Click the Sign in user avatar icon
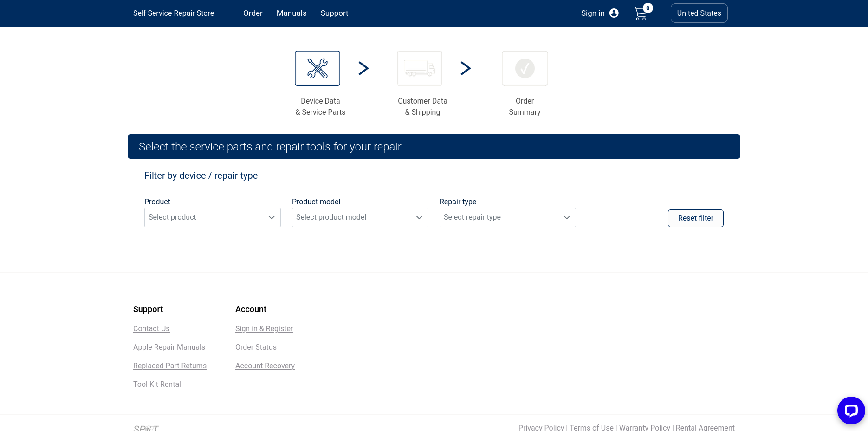 (x=614, y=13)
